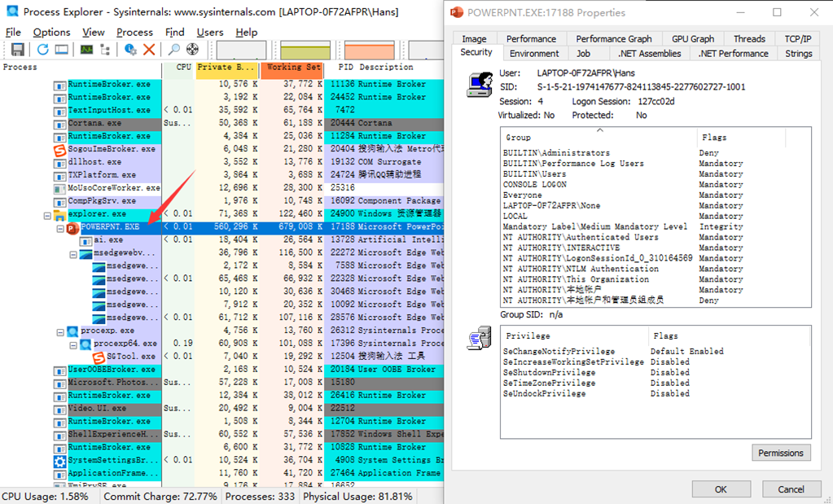Switch to the TCP/IP tab

(x=798, y=39)
